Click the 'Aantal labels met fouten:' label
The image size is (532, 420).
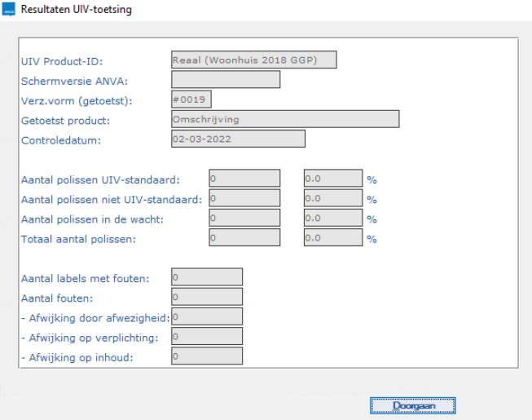pos(86,278)
